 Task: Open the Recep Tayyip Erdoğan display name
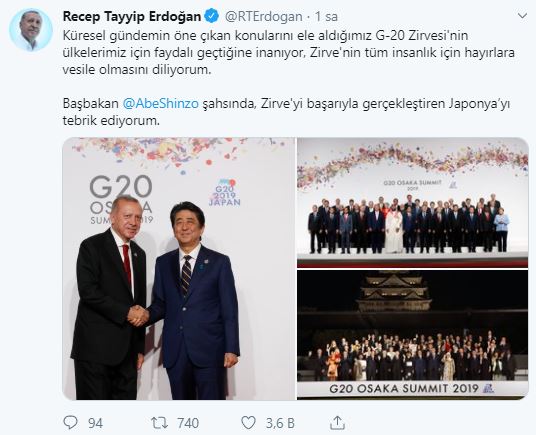(x=132, y=16)
